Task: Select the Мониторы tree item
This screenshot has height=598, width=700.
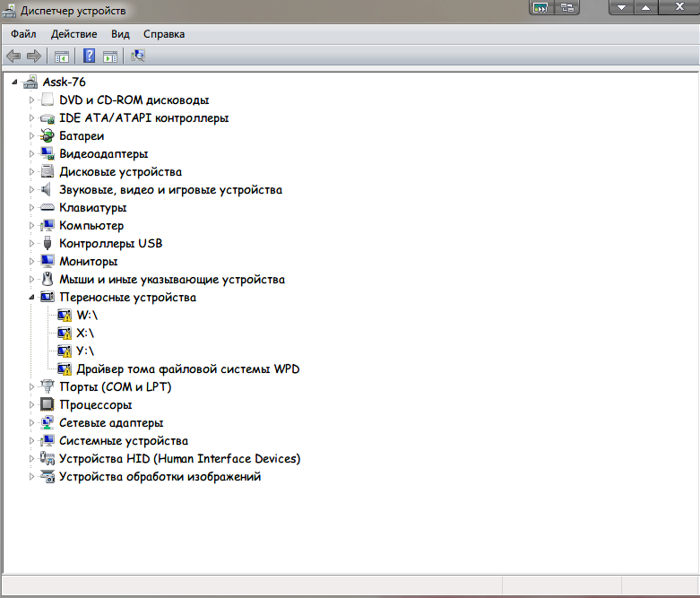Action: (89, 261)
